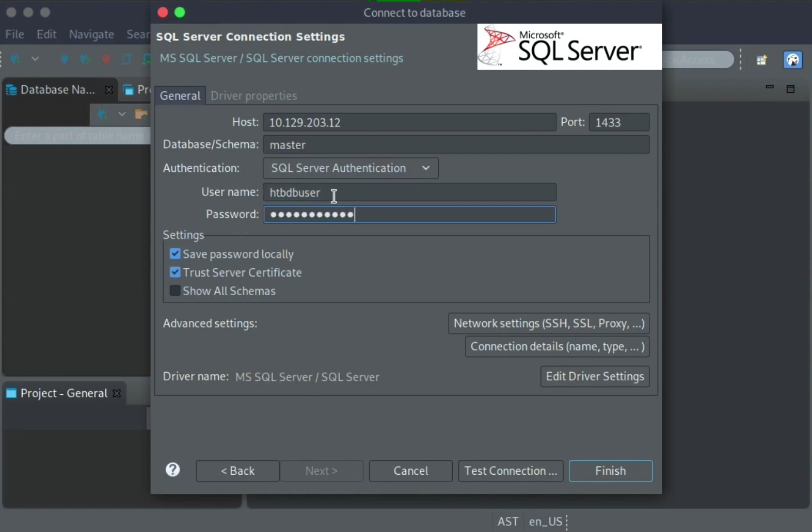The height and width of the screenshot is (532, 812).
Task: Click the red close dot on the dialog
Action: point(163,12)
